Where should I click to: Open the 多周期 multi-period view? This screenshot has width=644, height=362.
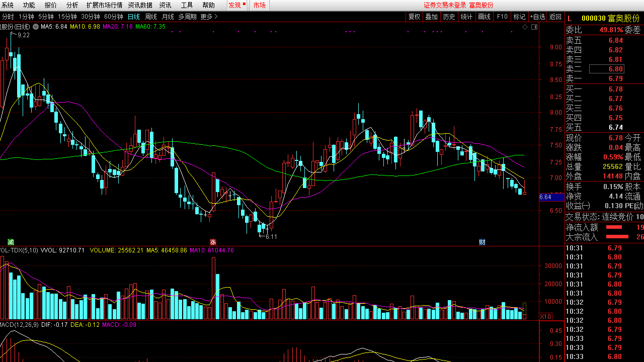[x=187, y=17]
